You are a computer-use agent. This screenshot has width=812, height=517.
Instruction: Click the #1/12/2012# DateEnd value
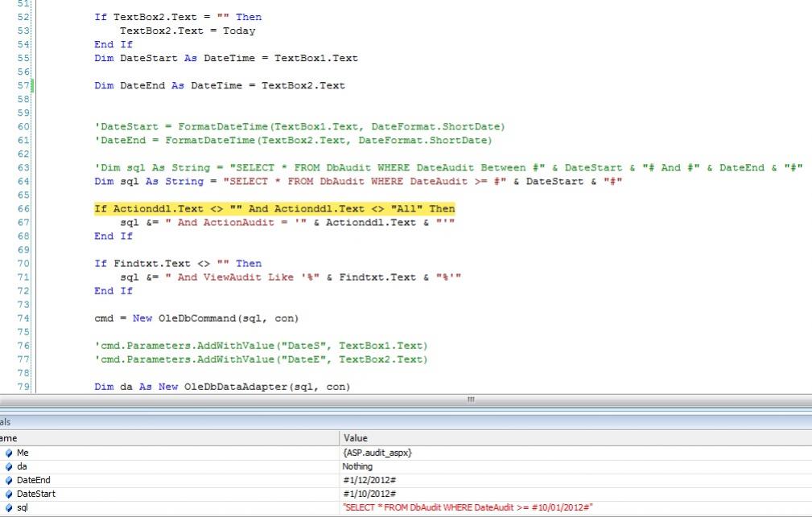pyautogui.click(x=369, y=480)
